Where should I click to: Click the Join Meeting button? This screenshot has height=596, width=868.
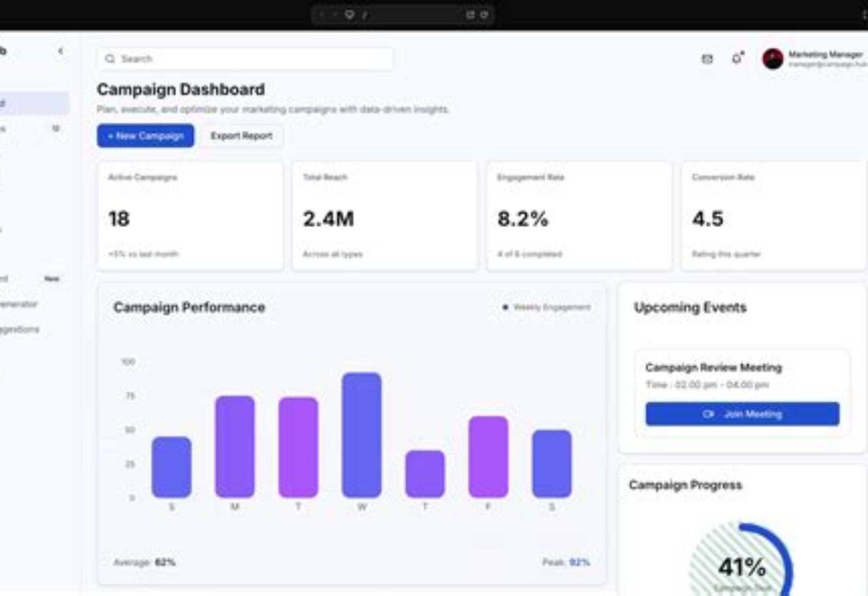pyautogui.click(x=742, y=414)
